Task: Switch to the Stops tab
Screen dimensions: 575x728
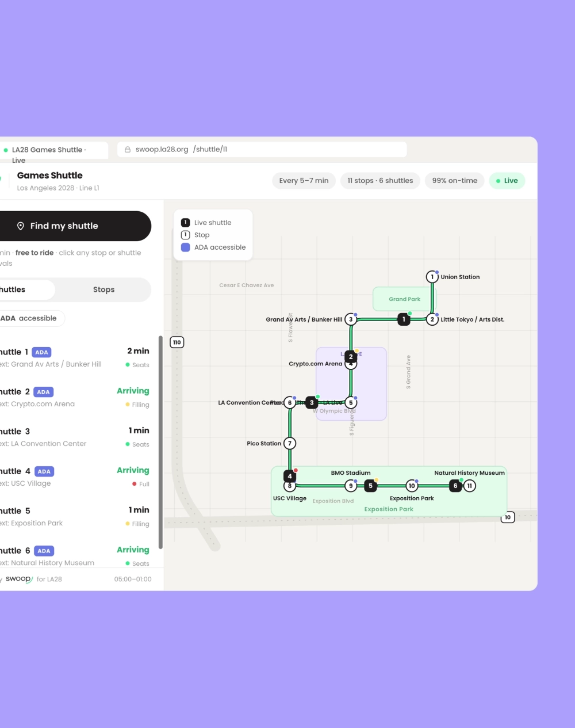Action: (x=103, y=289)
